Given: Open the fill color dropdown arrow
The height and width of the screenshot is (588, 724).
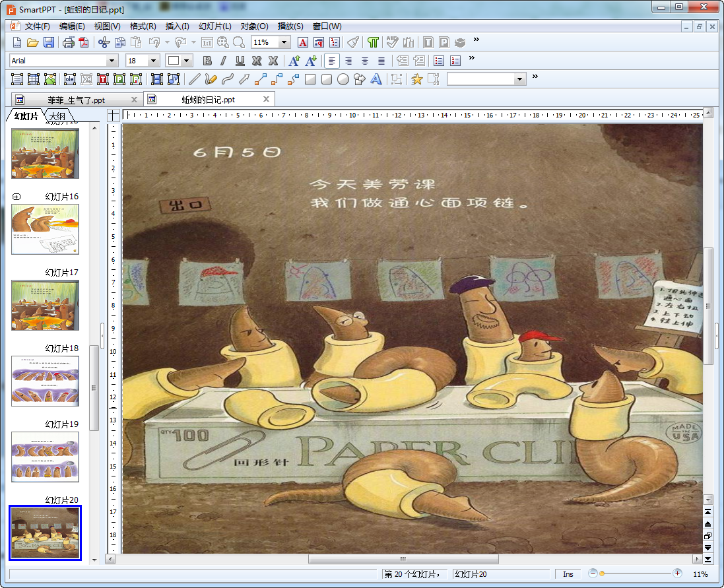Looking at the screenshot, I should [x=186, y=61].
